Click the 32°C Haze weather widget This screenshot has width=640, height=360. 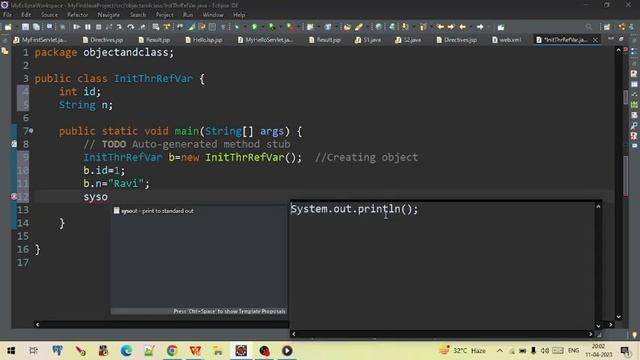click(463, 351)
